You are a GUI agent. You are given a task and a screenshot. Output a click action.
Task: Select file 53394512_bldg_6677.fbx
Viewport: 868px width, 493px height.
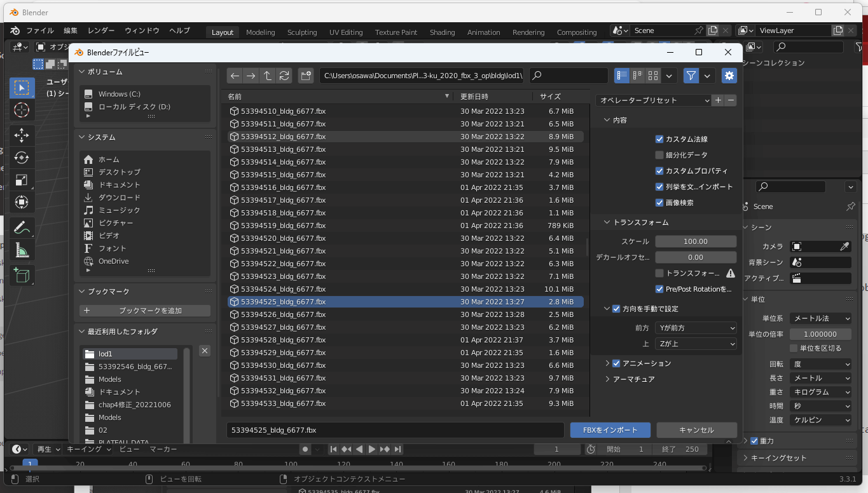(406, 137)
